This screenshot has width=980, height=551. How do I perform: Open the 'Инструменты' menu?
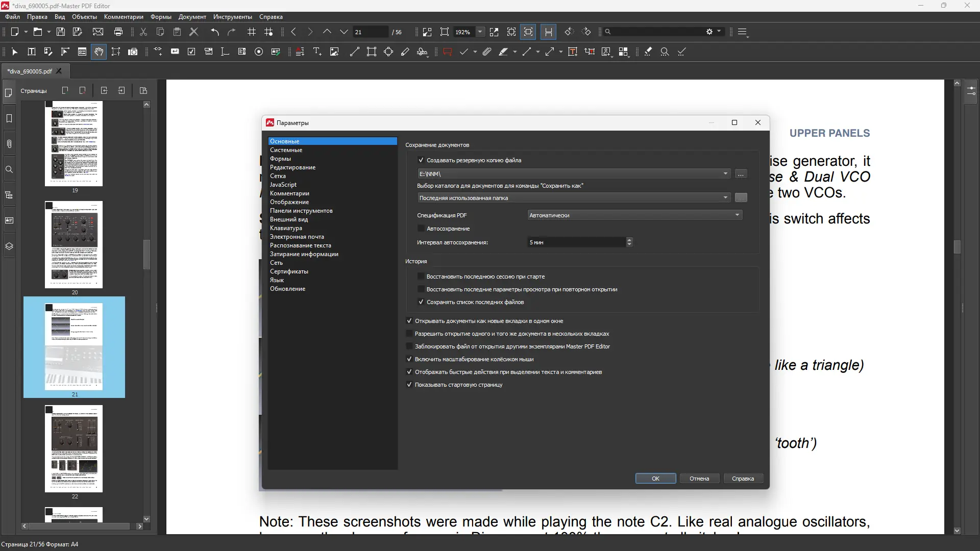coord(232,17)
